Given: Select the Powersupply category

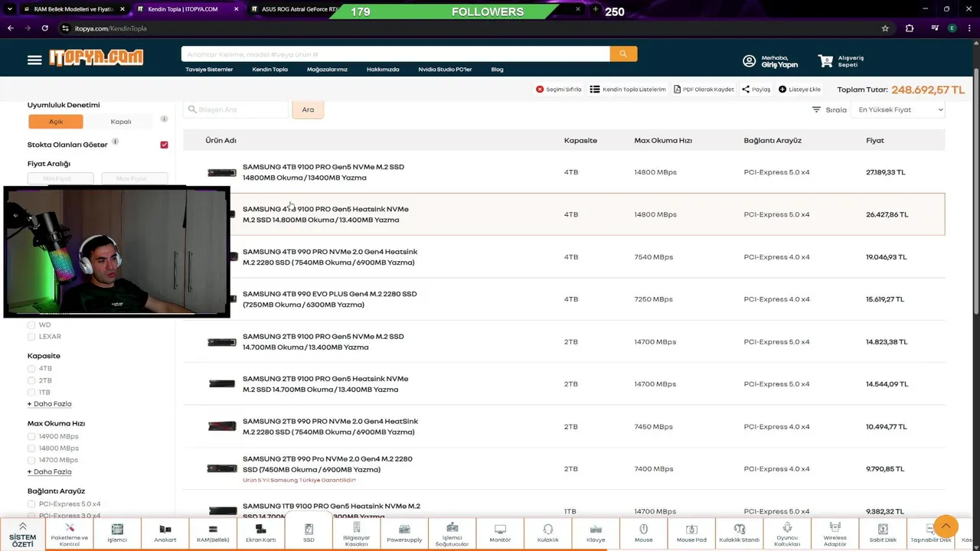Looking at the screenshot, I should click(404, 534).
